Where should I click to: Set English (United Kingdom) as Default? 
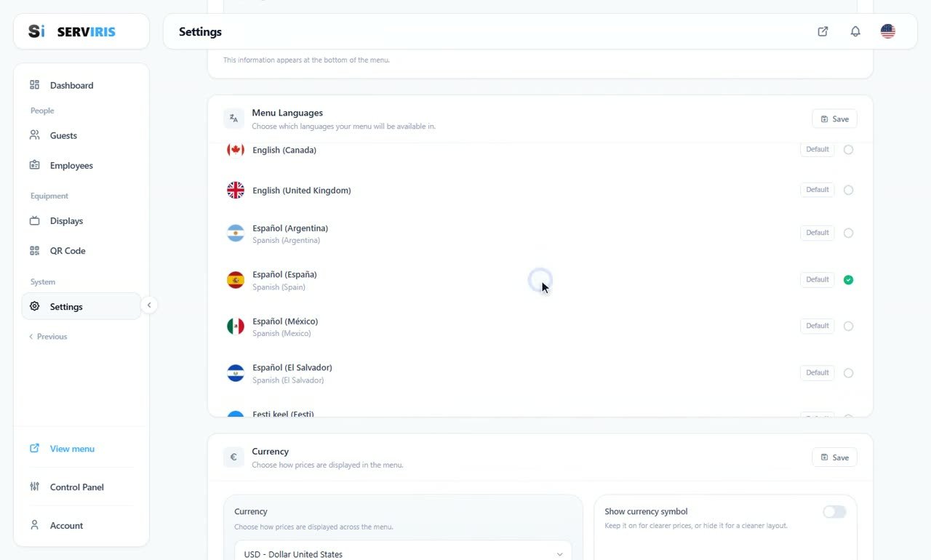818,190
